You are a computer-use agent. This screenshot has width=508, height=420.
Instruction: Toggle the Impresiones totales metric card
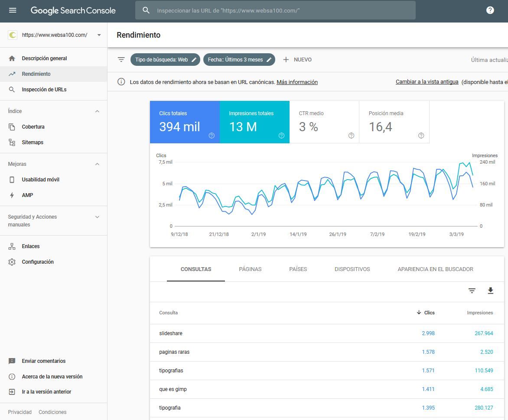point(254,122)
